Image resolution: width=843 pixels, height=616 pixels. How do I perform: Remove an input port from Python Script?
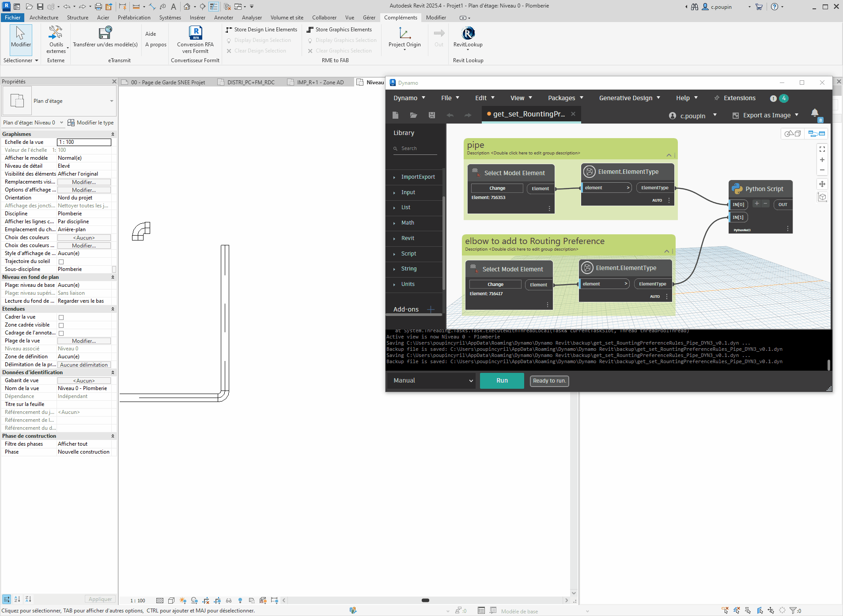[x=766, y=203]
